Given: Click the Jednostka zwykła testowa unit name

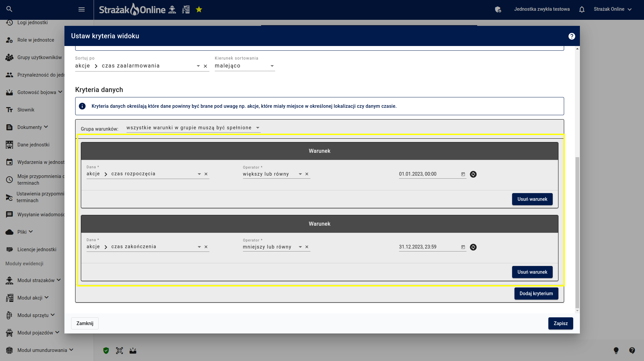Looking at the screenshot, I should (x=542, y=9).
